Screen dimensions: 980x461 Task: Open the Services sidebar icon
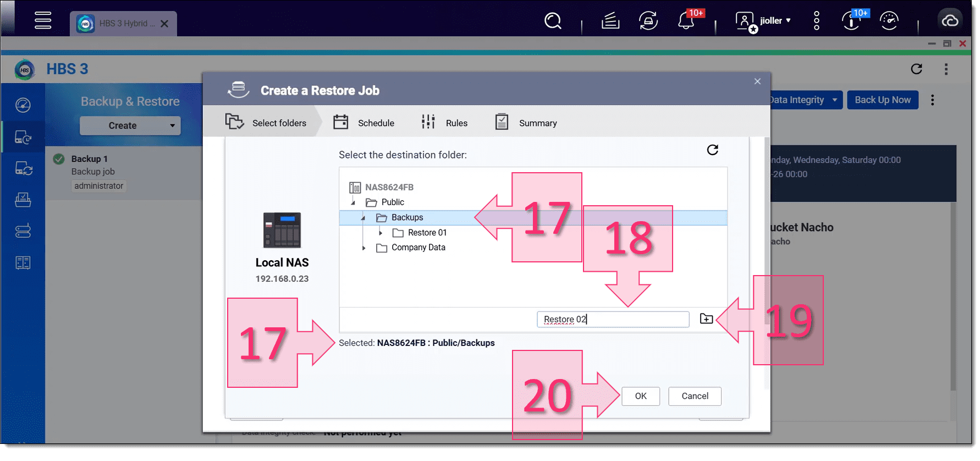pos(23,200)
